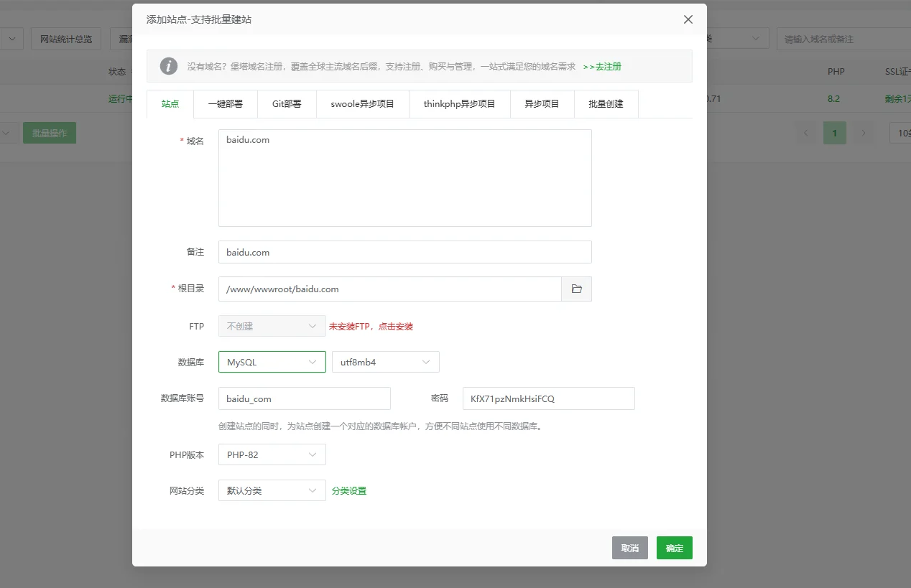The image size is (911, 588).
Task: Open the Git部署 tab
Action: 287,103
